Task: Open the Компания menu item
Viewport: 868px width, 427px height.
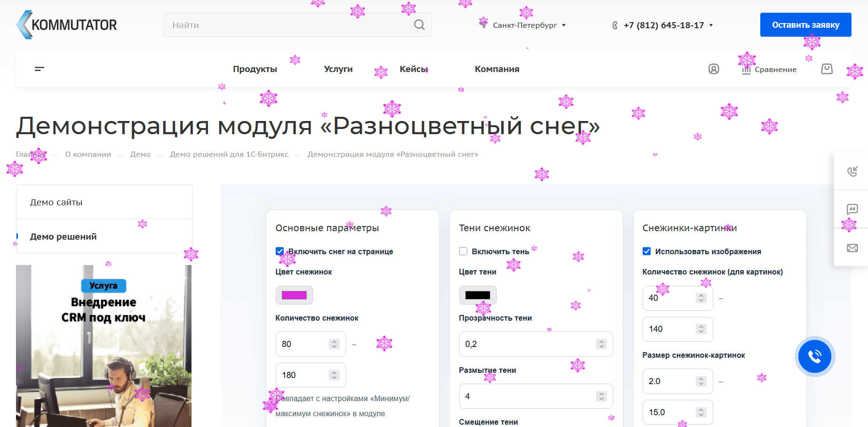Action: pos(497,69)
